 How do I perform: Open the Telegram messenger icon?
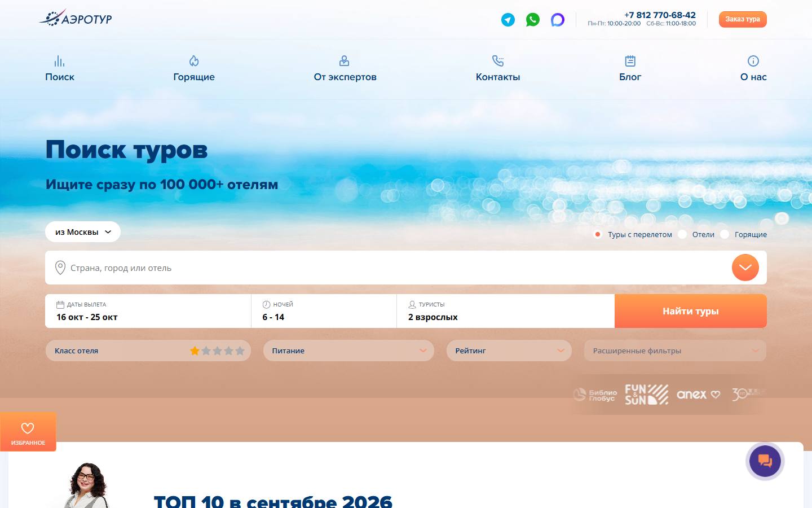click(508, 20)
